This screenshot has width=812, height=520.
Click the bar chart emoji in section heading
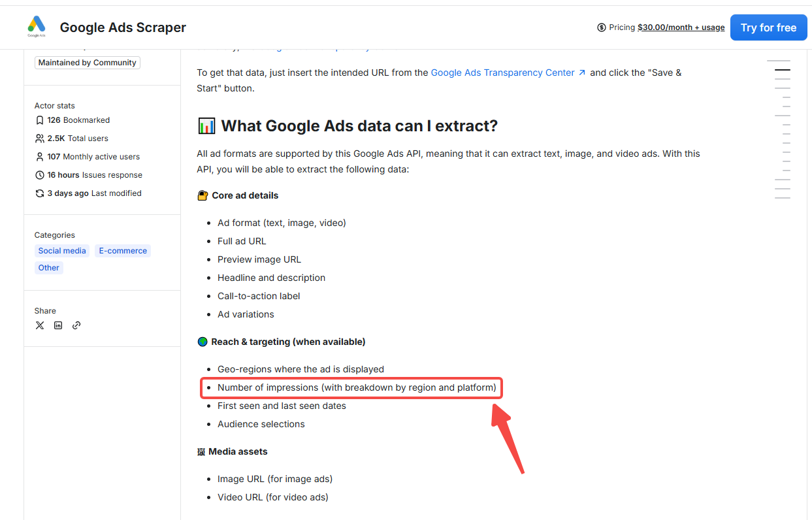[x=206, y=125]
